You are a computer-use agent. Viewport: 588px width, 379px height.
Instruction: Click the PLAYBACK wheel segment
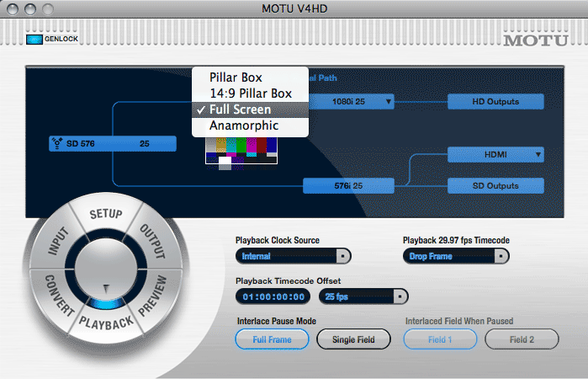point(107,322)
